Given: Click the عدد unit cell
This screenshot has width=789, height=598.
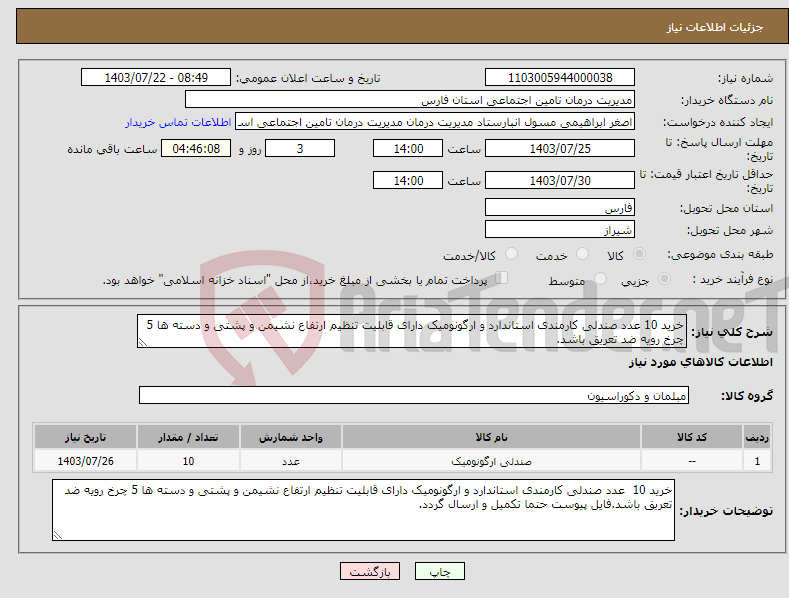Looking at the screenshot, I should tap(291, 461).
